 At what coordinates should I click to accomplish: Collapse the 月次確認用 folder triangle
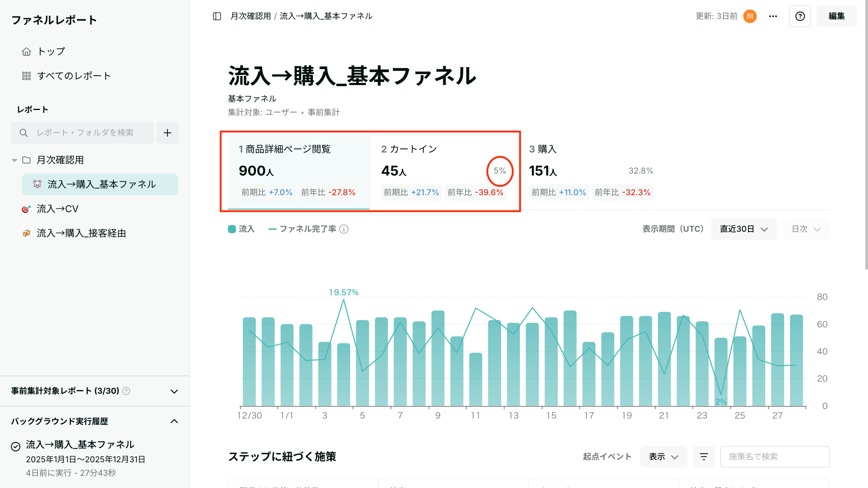tap(15, 160)
